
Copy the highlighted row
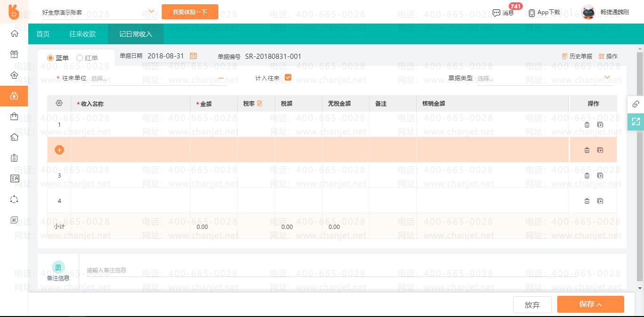[600, 150]
